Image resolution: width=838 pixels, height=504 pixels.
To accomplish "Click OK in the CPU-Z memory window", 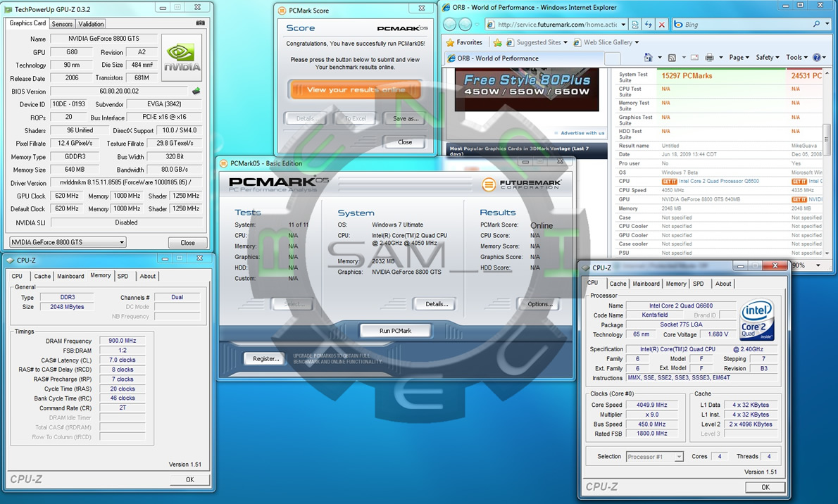I will [189, 479].
